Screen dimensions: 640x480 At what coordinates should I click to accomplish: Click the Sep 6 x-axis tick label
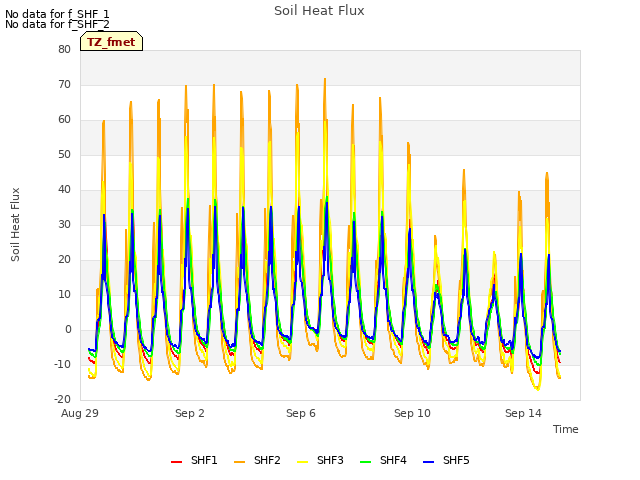click(x=301, y=413)
